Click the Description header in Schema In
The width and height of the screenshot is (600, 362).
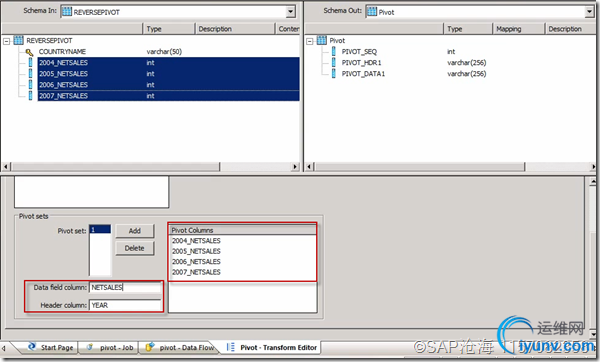pyautogui.click(x=235, y=29)
